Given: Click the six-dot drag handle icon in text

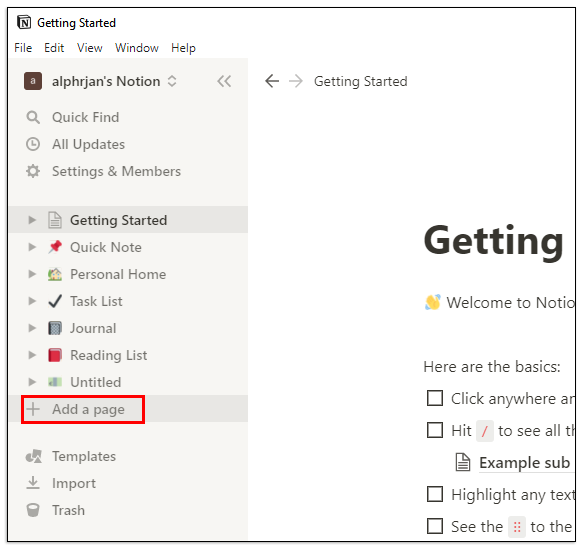Looking at the screenshot, I should pyautogui.click(x=517, y=527).
